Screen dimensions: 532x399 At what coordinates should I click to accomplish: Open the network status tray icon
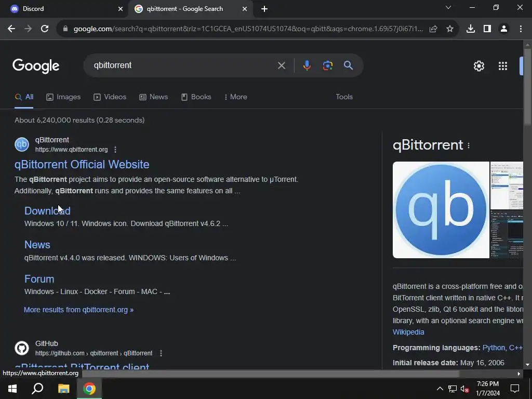tap(453, 389)
